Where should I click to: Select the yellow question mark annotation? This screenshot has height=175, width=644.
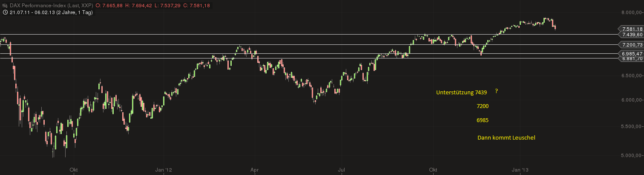tap(497, 91)
